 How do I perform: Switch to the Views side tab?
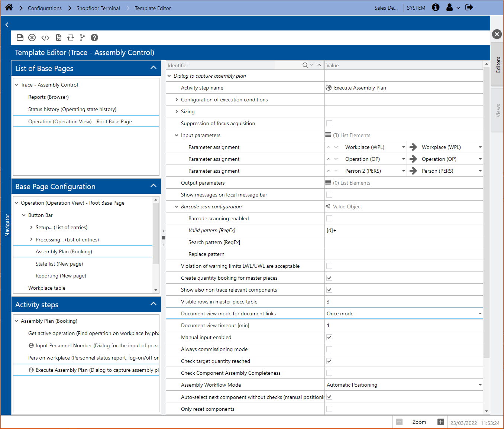[498, 111]
